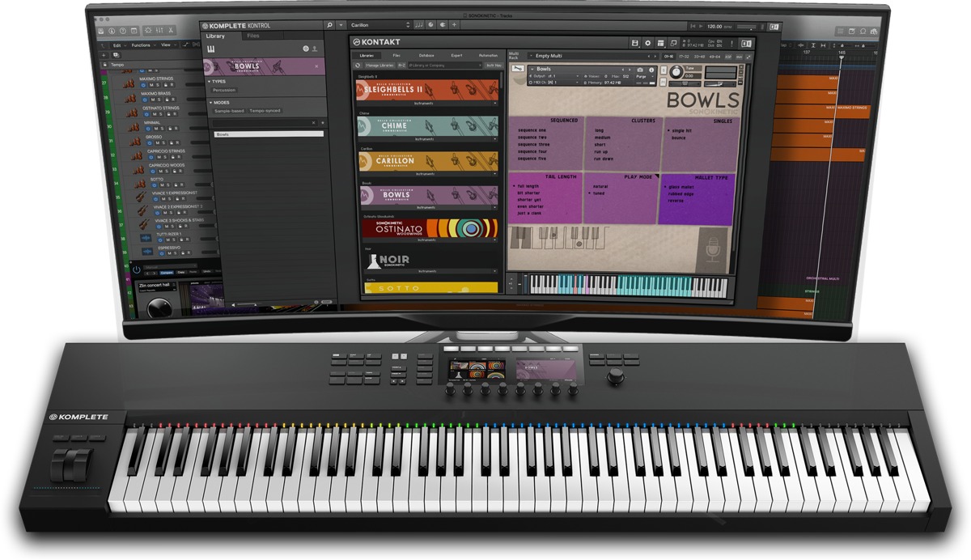
Task: Click the camera snapshot icon in Bowls header
Action: click(639, 70)
